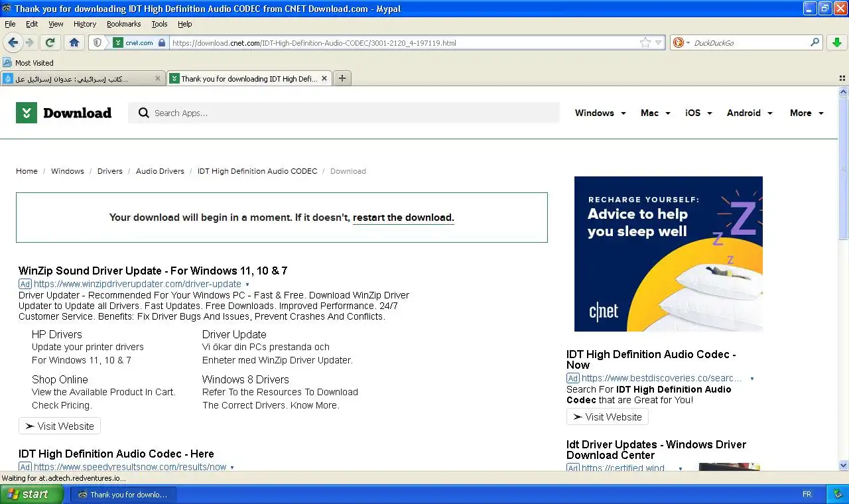Open 'IDT High Definition Audio Codec - Now' ad

(x=651, y=359)
